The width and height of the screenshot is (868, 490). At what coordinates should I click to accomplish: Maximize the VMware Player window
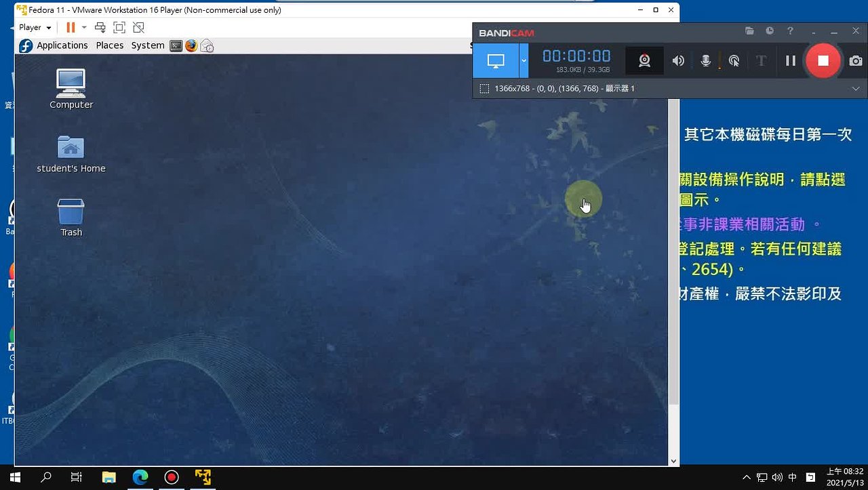[656, 10]
